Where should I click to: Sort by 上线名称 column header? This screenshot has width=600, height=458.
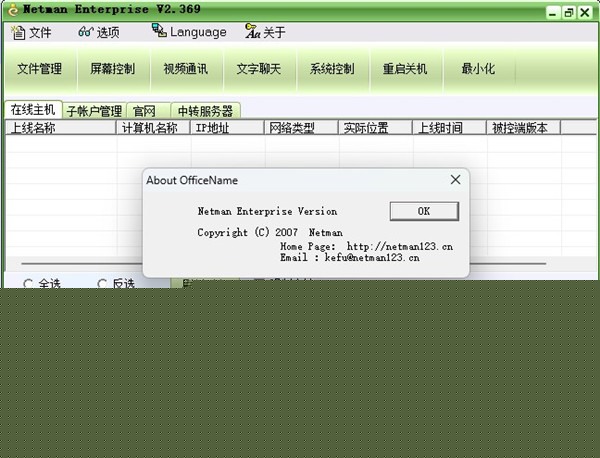60,128
